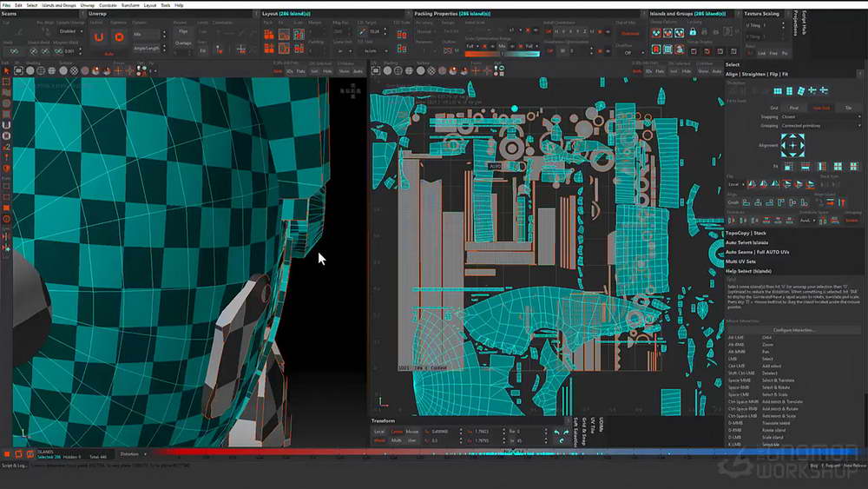Click the top TD Scale icon

tap(402, 35)
